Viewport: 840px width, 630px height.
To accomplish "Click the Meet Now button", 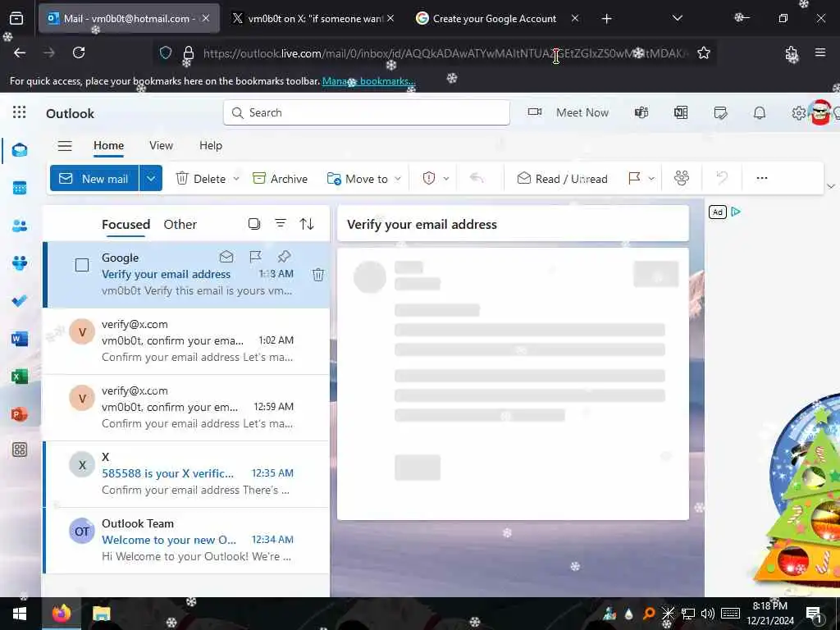I will (x=568, y=112).
